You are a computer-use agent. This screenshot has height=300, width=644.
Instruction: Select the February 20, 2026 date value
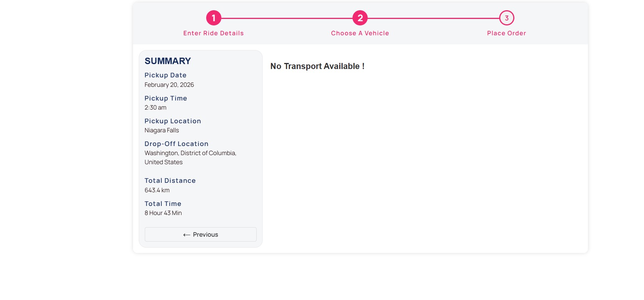click(x=169, y=85)
